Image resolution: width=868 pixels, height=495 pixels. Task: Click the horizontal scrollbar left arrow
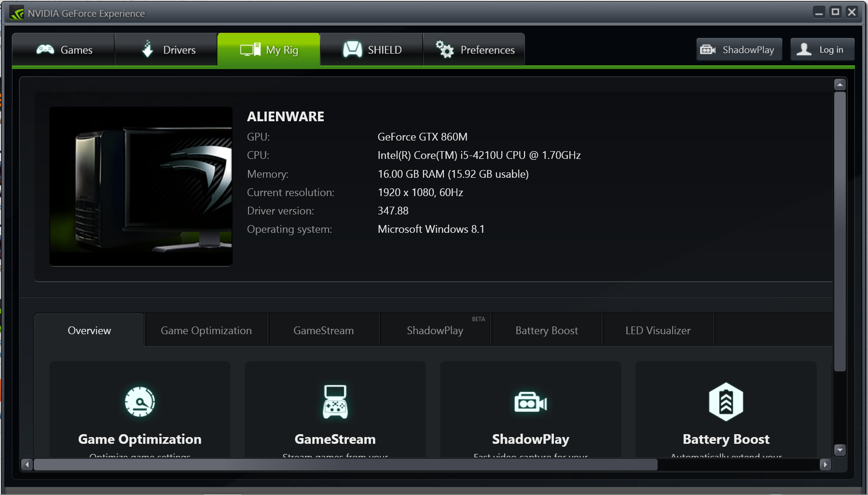(27, 465)
